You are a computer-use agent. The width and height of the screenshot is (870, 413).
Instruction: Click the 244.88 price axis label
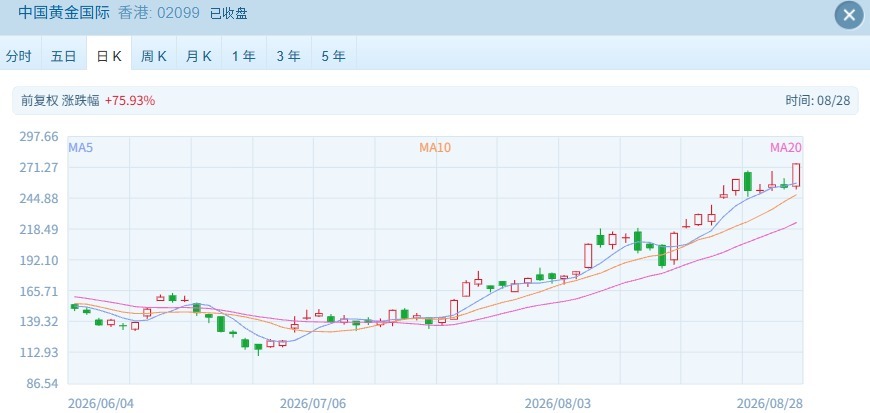pyautogui.click(x=39, y=198)
